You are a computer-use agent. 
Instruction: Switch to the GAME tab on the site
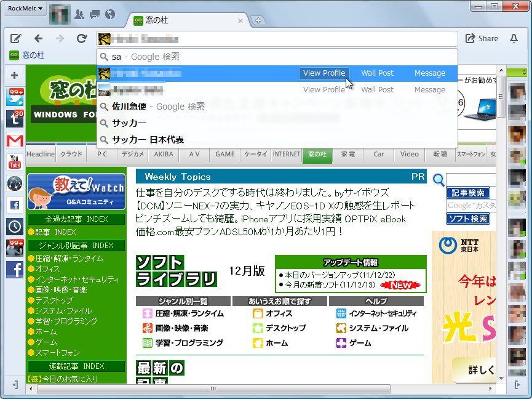(225, 155)
